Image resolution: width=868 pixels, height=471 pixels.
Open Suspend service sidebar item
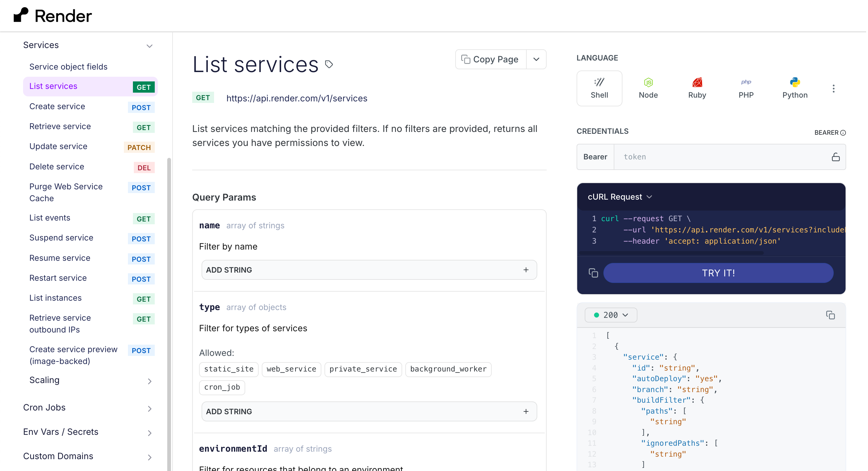pos(90,238)
